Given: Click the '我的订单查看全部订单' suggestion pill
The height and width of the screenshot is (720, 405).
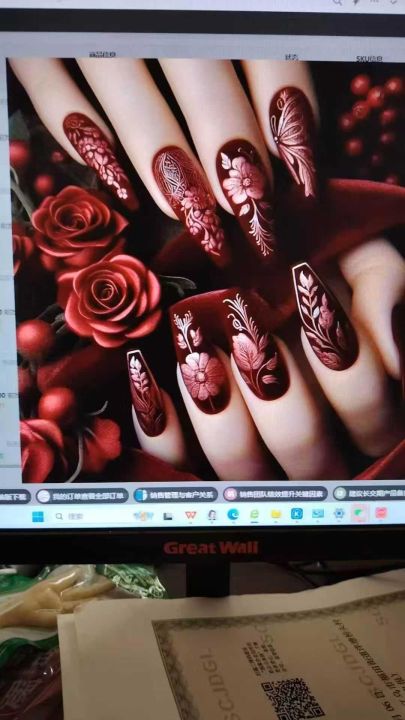Looking at the screenshot, I should [x=82, y=496].
